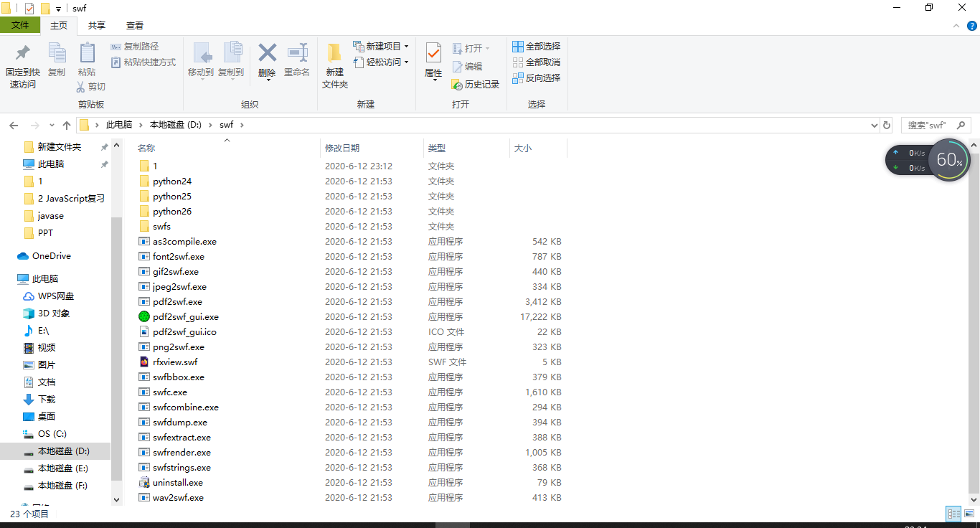
Task: Collapse the ribbon with chevron arrow
Action: [956, 26]
